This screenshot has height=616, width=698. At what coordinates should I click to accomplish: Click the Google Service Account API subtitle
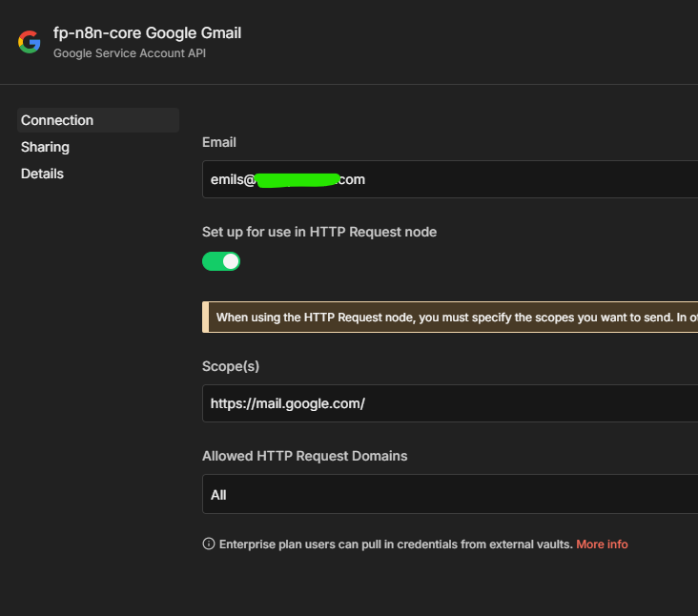[x=129, y=53]
